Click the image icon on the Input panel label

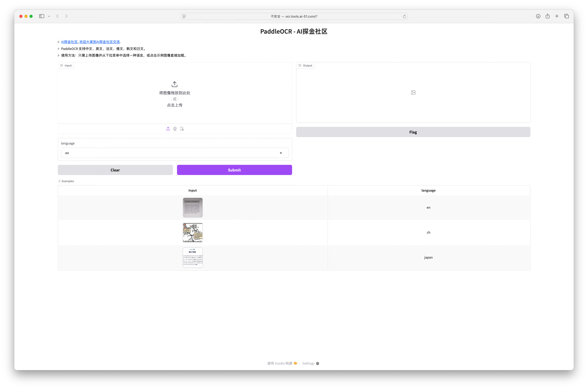pos(61,65)
